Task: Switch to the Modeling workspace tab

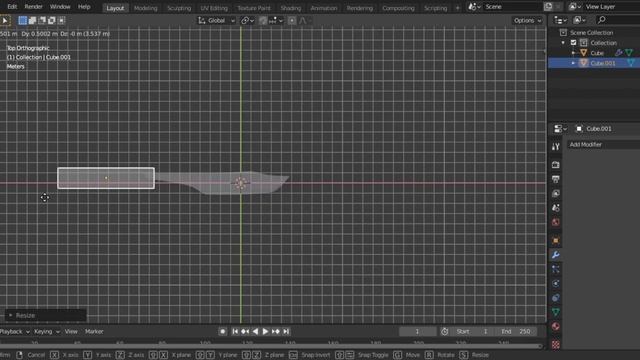Action: click(x=146, y=8)
